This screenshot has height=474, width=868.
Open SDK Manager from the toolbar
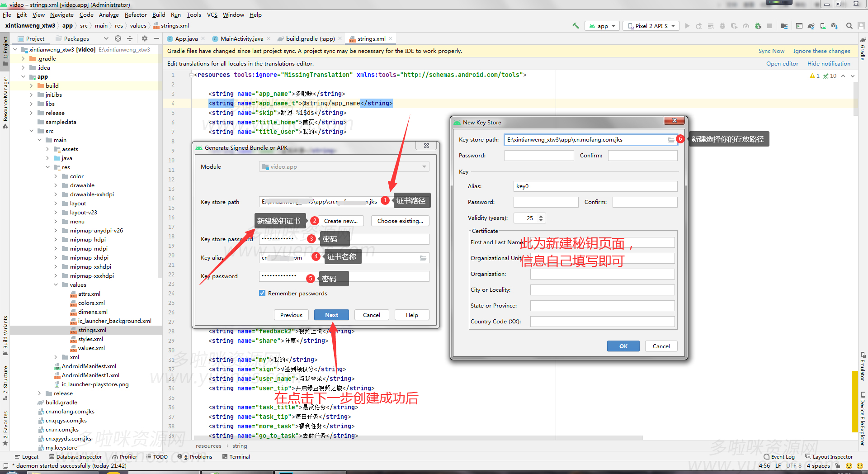[835, 26]
